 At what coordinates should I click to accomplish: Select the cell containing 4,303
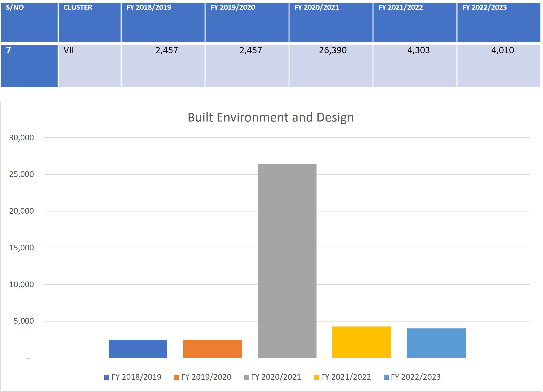tap(415, 66)
